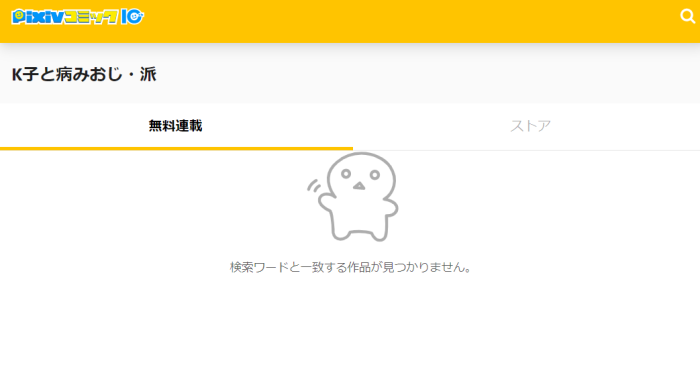Click blank area below the no-results message
The width and height of the screenshot is (700, 367).
[350, 321]
